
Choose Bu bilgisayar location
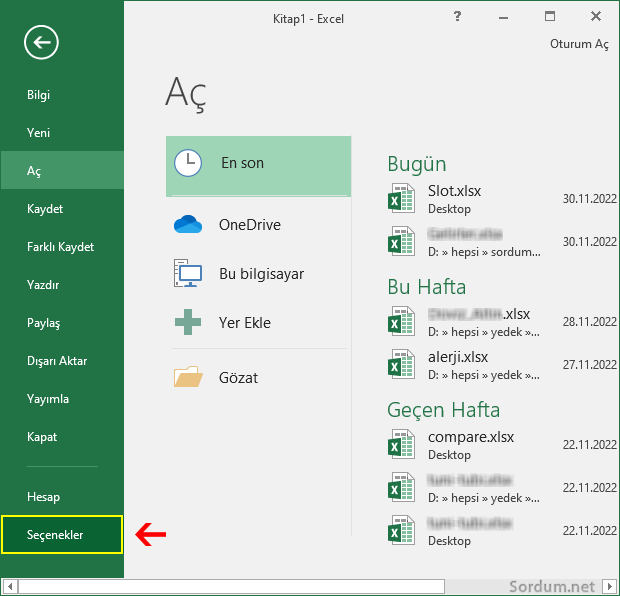259,274
